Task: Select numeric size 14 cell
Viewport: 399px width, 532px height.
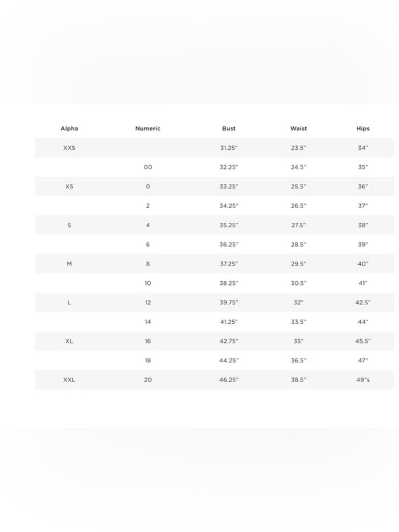Action: 148,322
